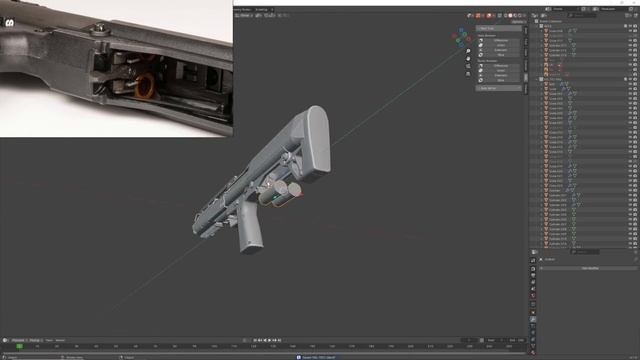This screenshot has height=360, width=640.
Task: Open the View Layer properties tab
Action: [x=533, y=282]
